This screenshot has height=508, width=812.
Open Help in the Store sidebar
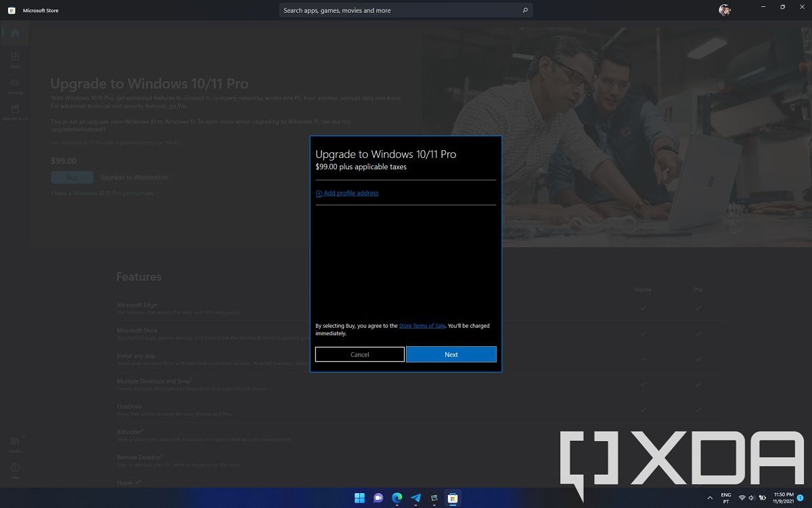(15, 469)
